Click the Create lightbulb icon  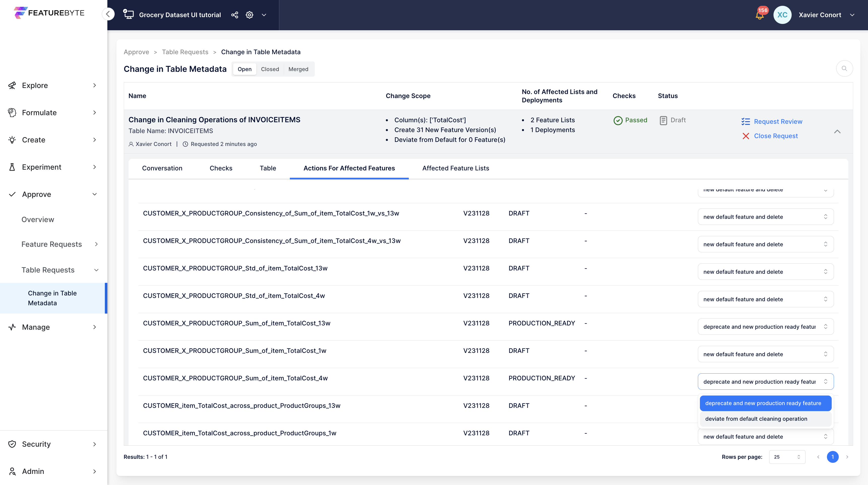(x=12, y=140)
